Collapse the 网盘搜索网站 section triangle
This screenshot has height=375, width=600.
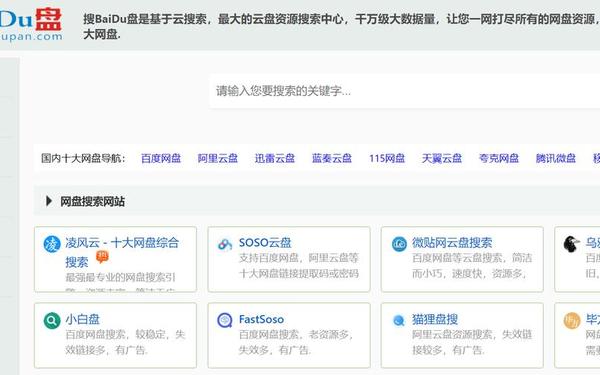pos(49,201)
